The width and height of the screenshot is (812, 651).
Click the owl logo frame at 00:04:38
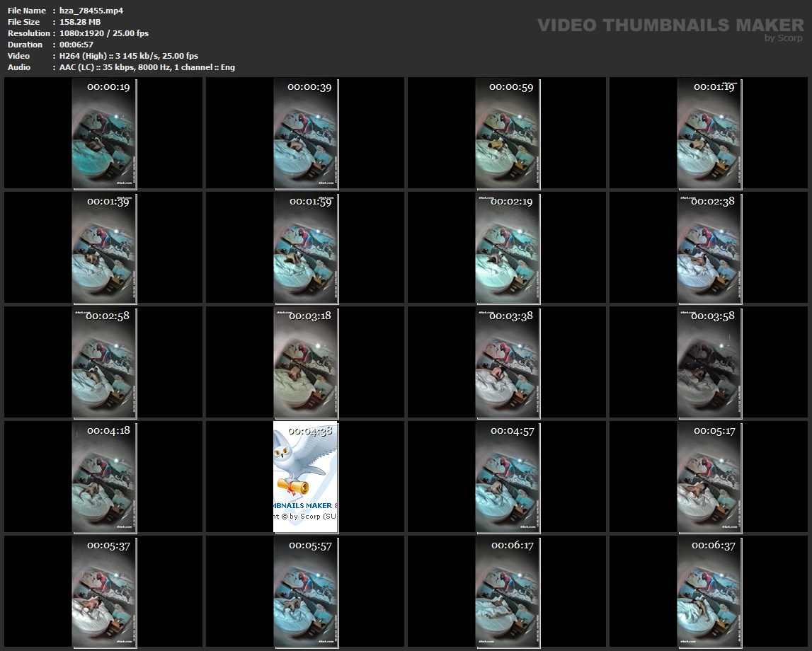pyautogui.click(x=306, y=477)
